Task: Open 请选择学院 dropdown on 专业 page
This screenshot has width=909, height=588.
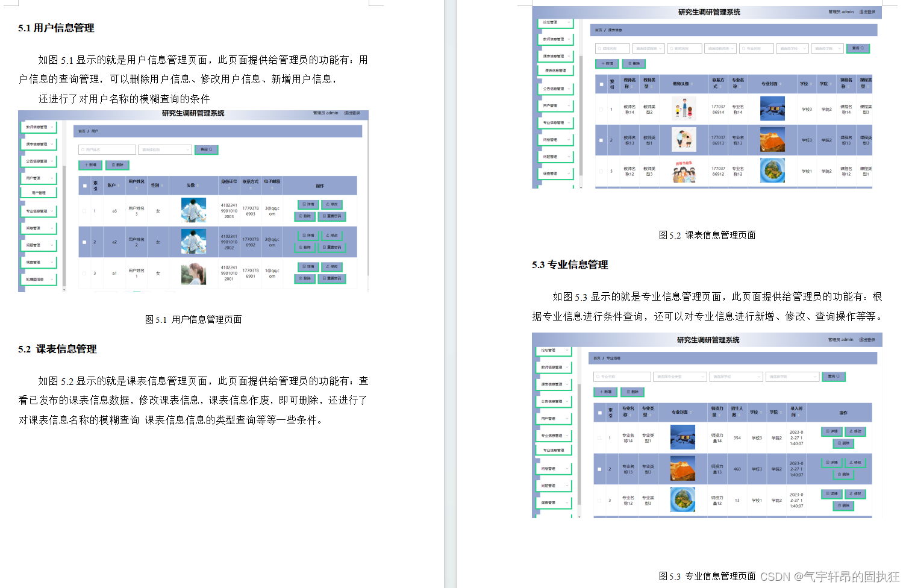Action: click(792, 377)
